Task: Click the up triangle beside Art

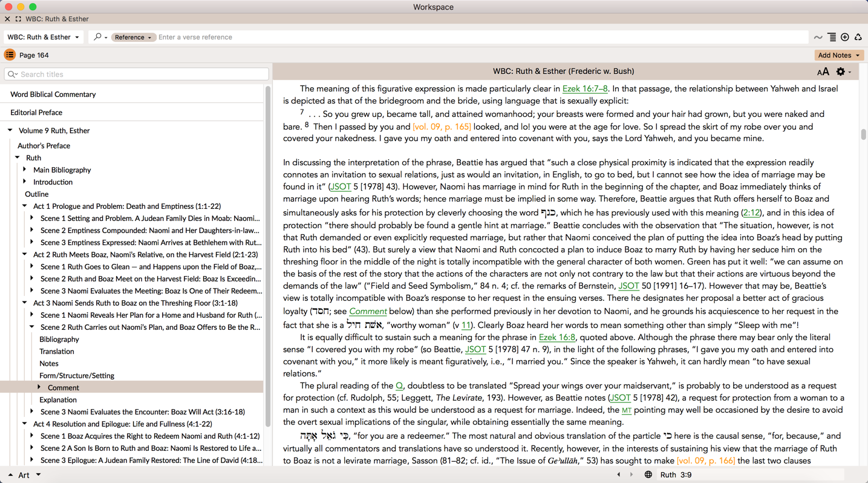Action: (x=10, y=475)
